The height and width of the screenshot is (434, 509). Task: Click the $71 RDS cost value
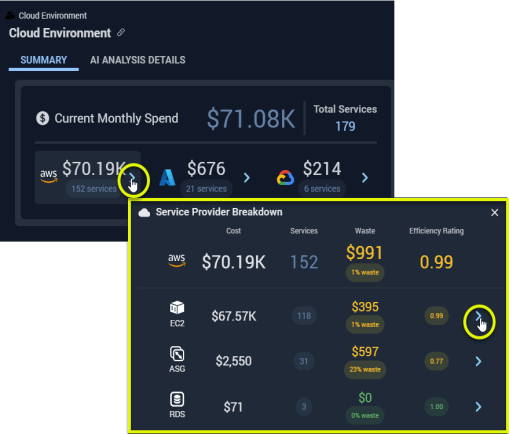(233, 407)
